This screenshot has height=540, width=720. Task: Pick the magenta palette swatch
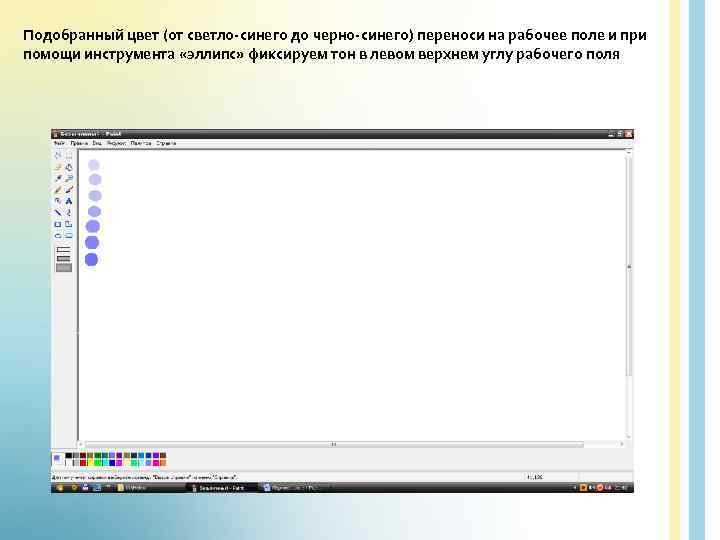pyautogui.click(x=119, y=463)
